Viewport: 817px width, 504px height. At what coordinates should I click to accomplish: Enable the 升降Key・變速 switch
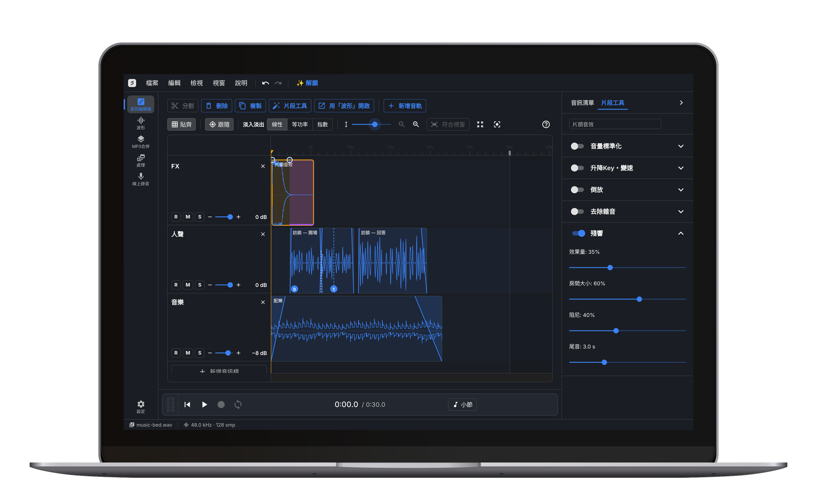click(577, 168)
